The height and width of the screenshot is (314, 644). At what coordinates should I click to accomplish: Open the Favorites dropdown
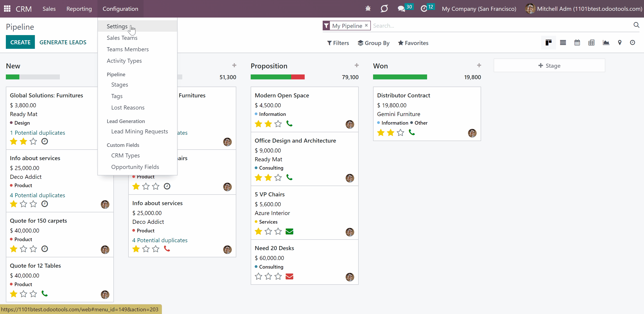413,43
